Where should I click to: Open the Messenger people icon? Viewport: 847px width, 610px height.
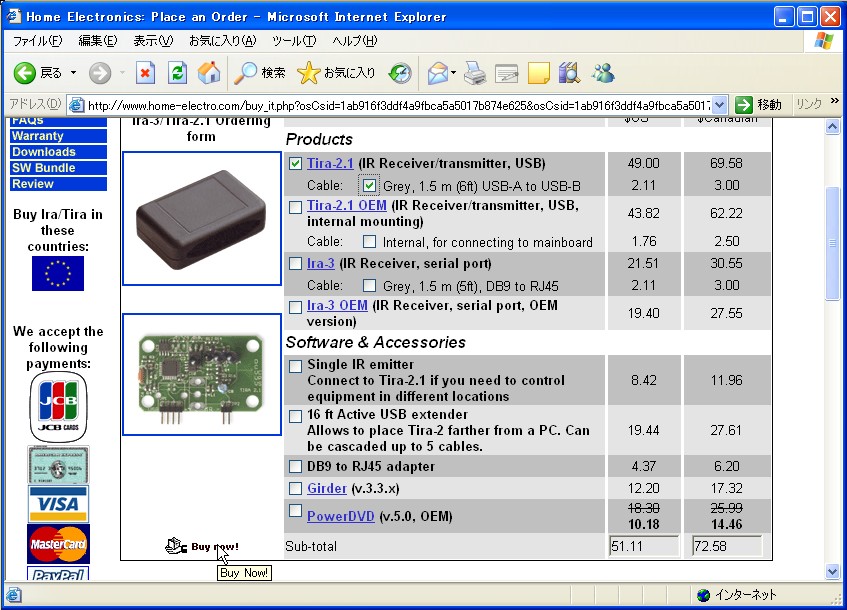tap(603, 73)
